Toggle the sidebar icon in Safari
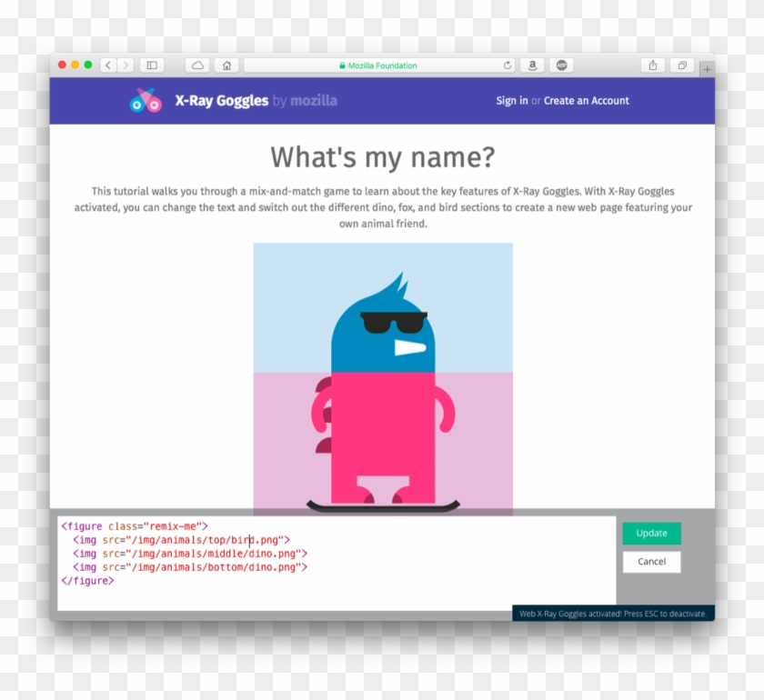The image size is (764, 700). click(x=151, y=65)
